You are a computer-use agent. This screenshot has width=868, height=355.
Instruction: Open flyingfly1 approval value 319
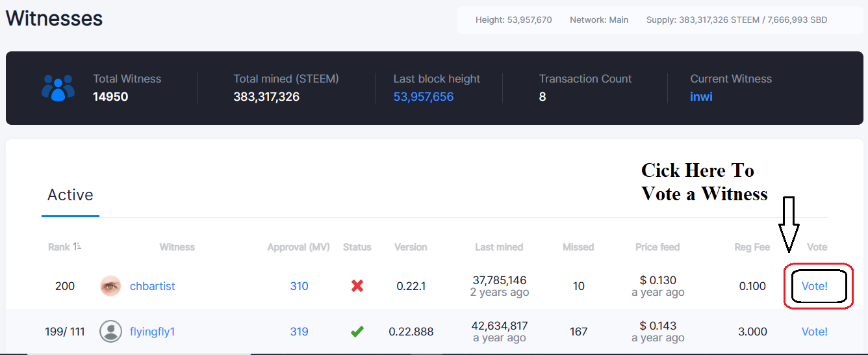(300, 332)
